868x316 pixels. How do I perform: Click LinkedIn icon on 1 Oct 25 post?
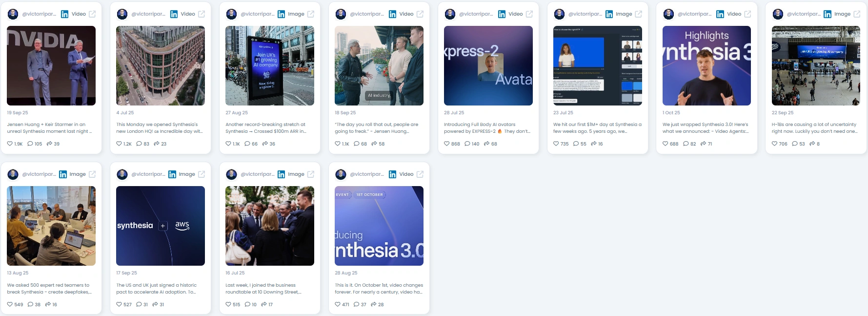(720, 14)
